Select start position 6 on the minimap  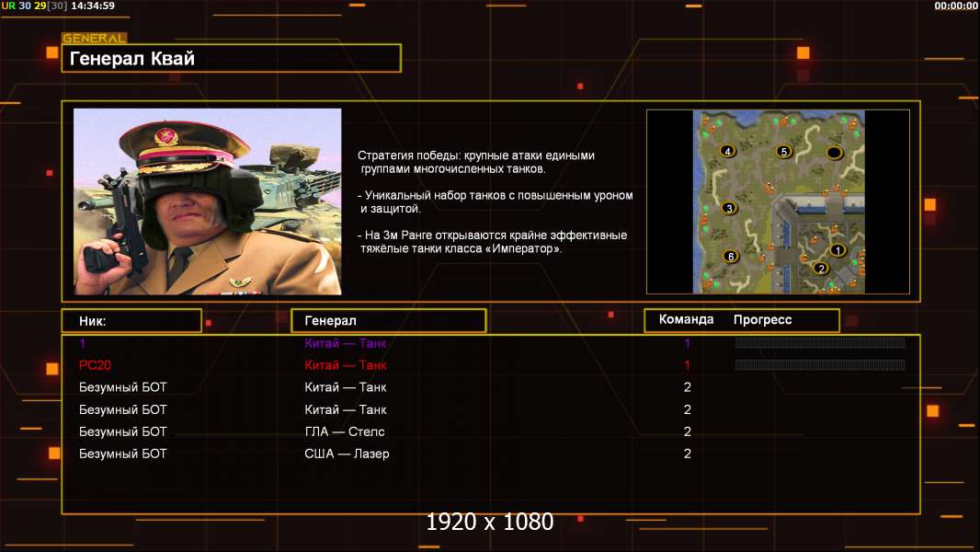(x=731, y=257)
